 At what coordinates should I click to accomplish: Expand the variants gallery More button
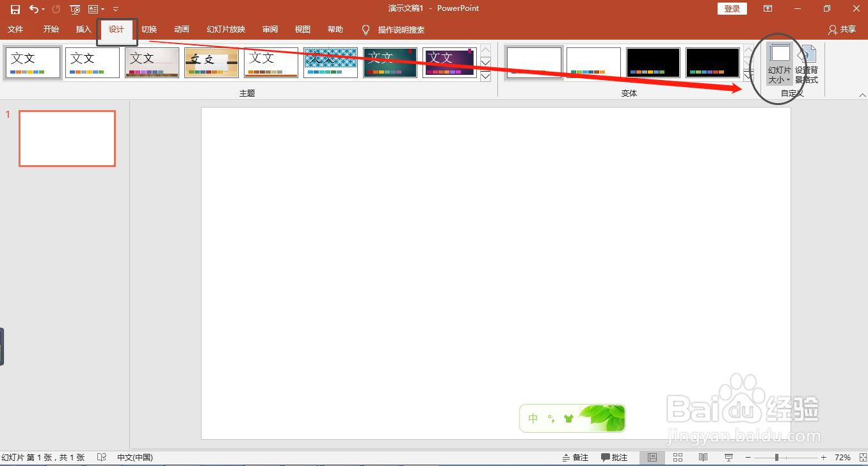pyautogui.click(x=748, y=76)
